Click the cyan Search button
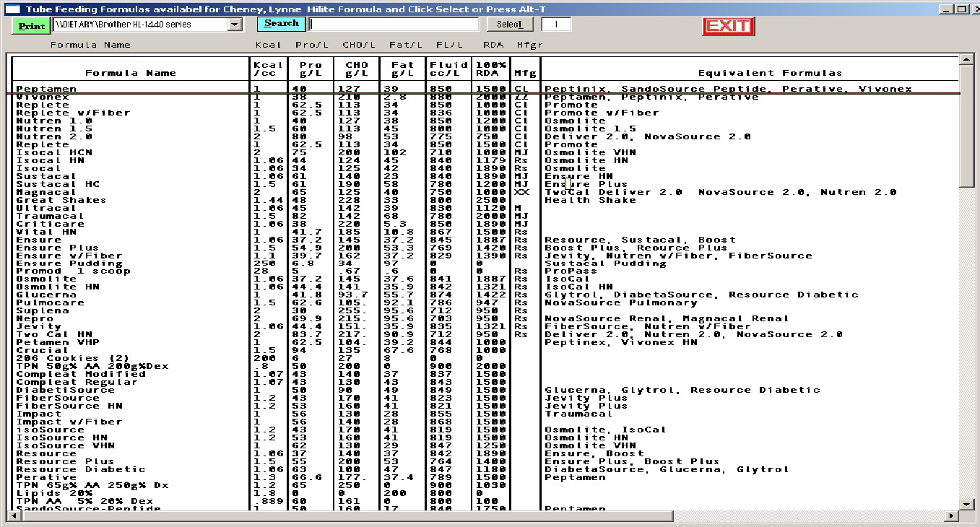 [x=281, y=24]
